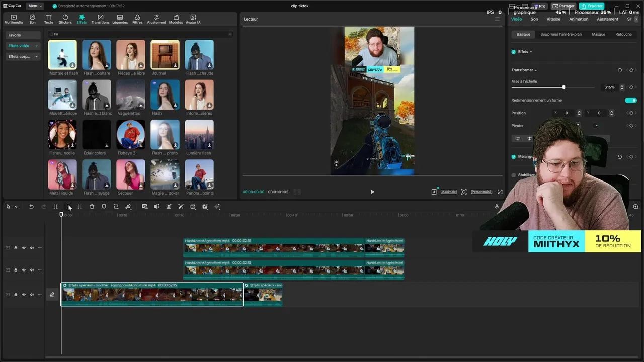Click the Exporter button
The image size is (644, 362).
592,6
